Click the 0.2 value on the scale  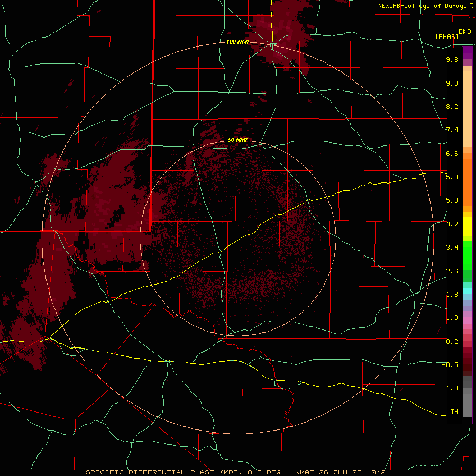[x=452, y=342]
